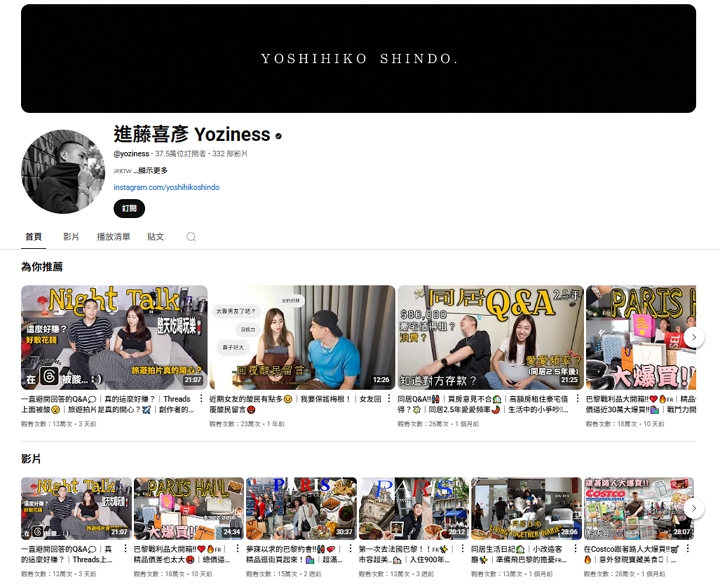This screenshot has width=720, height=584.
Task: Click the YOSHIHIKO SHINDO channel banner
Action: click(x=358, y=58)
